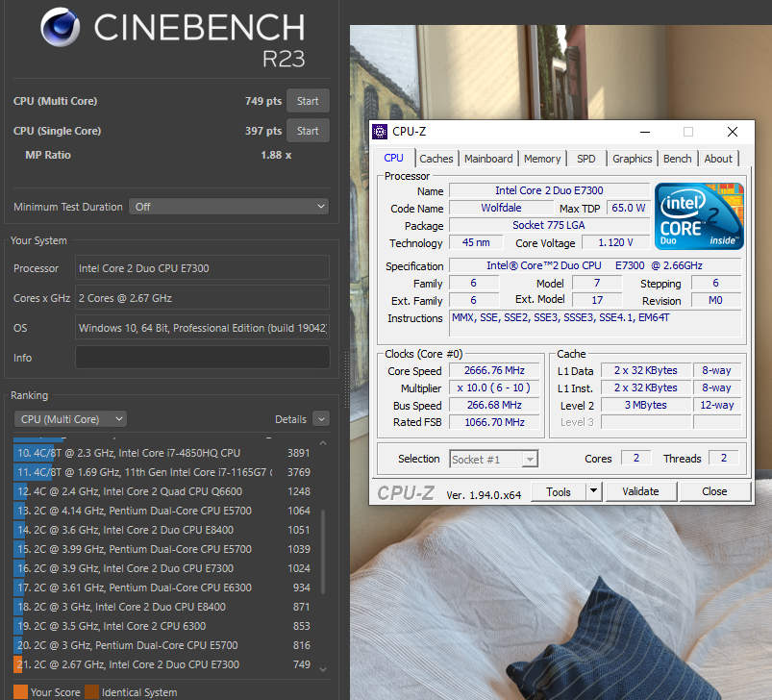Click the Package Socket 775 LGA value
The width and height of the screenshot is (772, 700).
pyautogui.click(x=549, y=225)
